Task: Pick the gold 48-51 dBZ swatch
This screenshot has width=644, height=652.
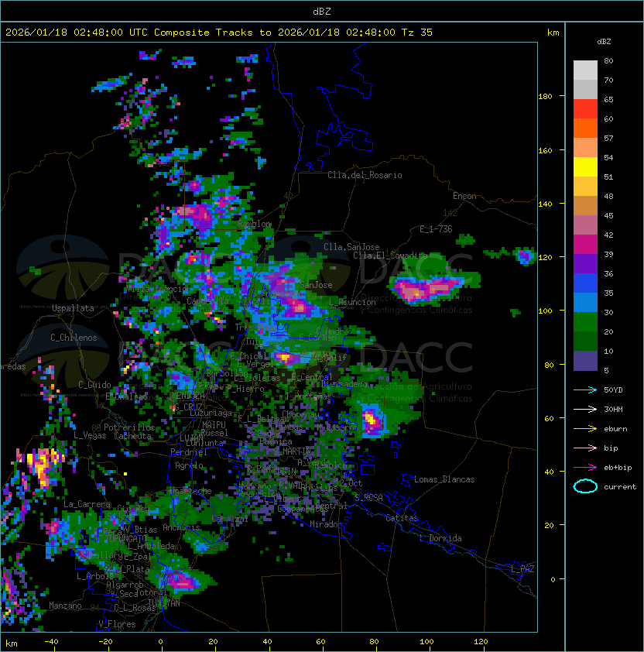Action: click(x=585, y=187)
